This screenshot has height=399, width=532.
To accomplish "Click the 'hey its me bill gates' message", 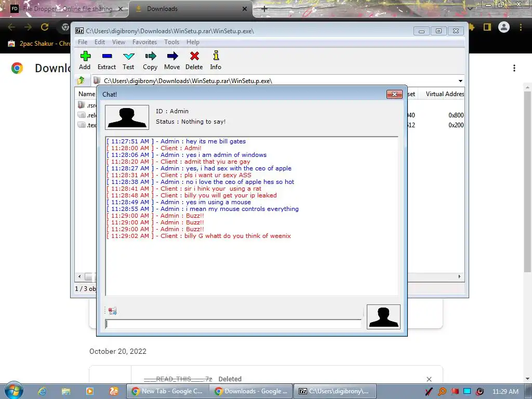I will click(176, 141).
